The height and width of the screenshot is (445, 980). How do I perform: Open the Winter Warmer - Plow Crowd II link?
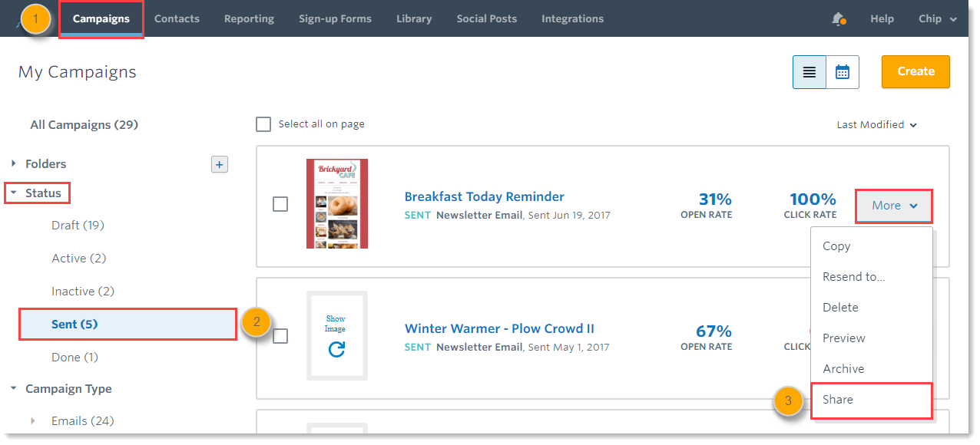[x=499, y=328]
